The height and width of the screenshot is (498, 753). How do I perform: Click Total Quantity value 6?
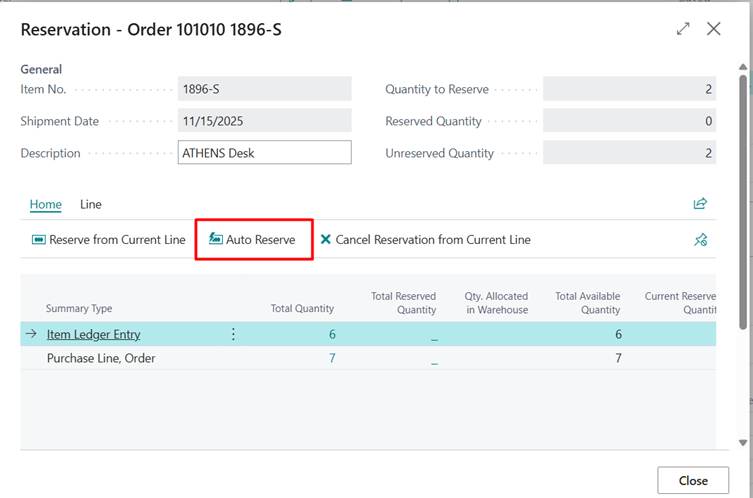tap(331, 334)
